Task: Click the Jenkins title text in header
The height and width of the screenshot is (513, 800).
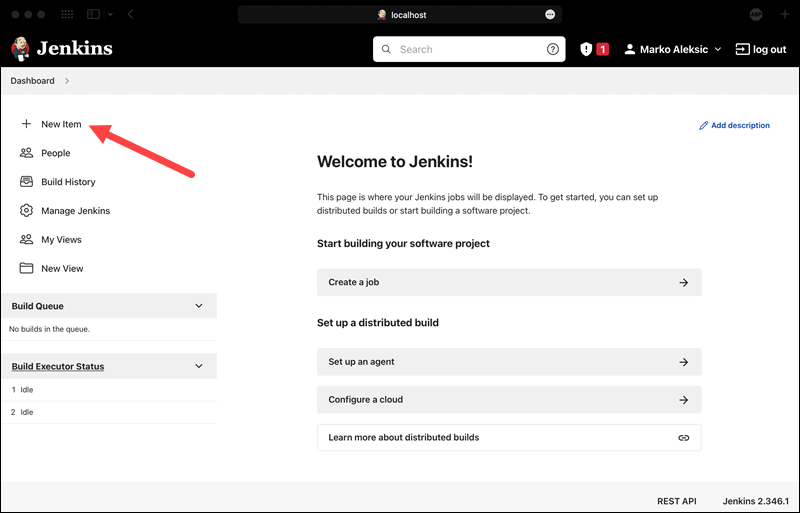Action: (74, 48)
